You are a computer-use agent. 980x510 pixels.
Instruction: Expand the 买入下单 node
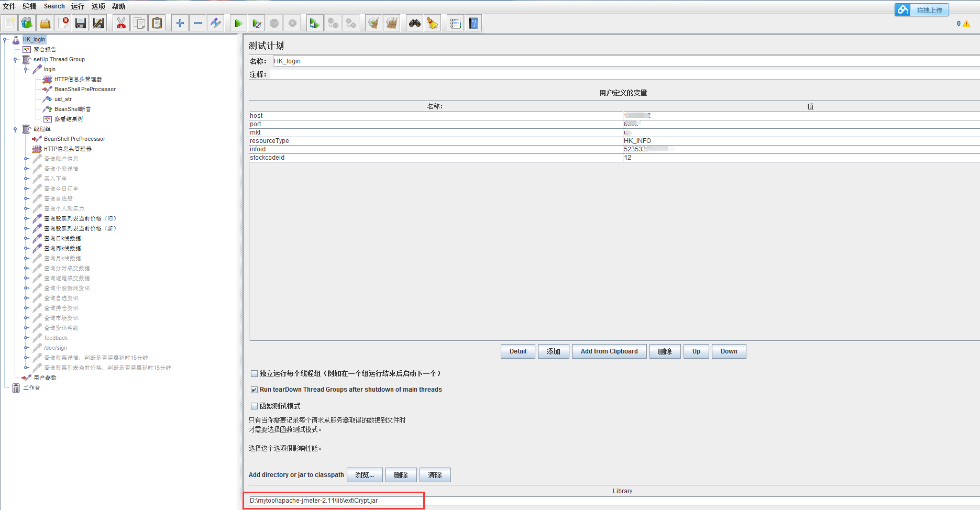click(x=26, y=179)
